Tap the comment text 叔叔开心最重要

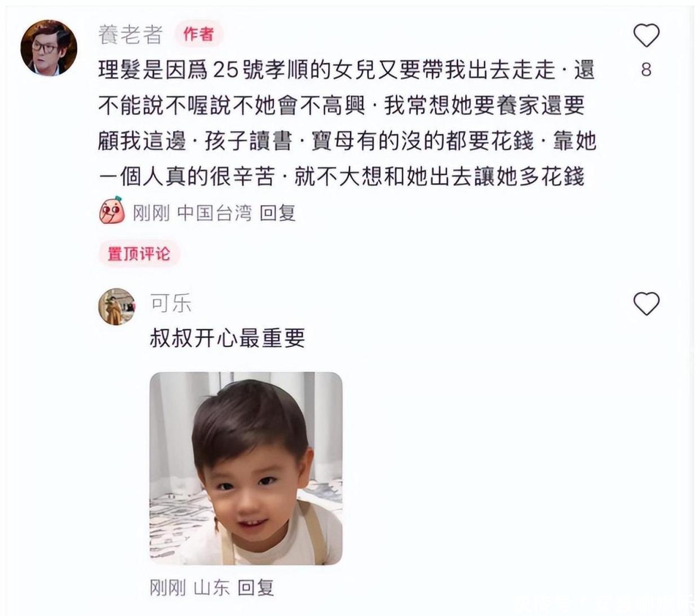(227, 338)
